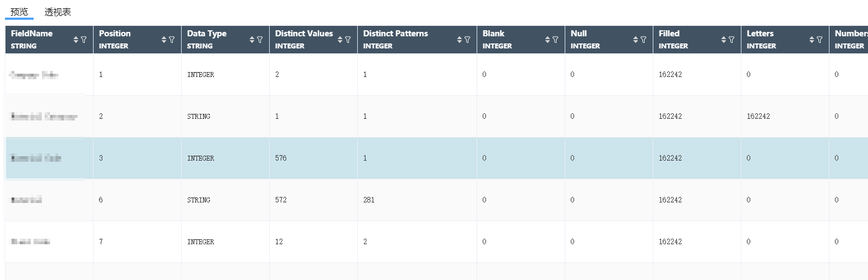Sort the Filled column

(723, 40)
